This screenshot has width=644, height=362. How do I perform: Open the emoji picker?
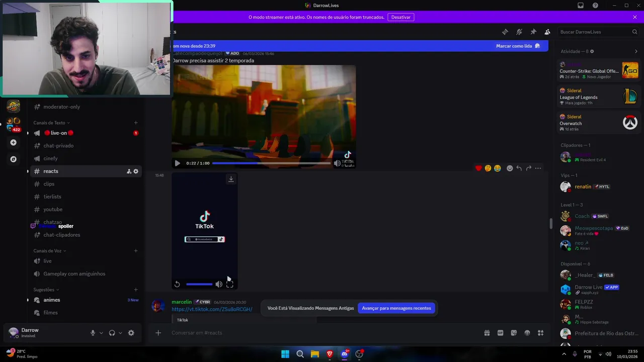pos(527,333)
